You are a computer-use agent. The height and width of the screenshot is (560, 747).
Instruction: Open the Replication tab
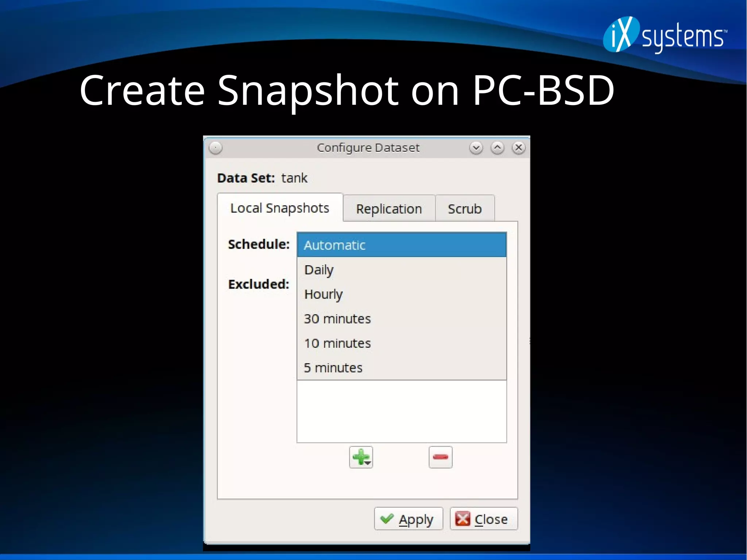389,209
